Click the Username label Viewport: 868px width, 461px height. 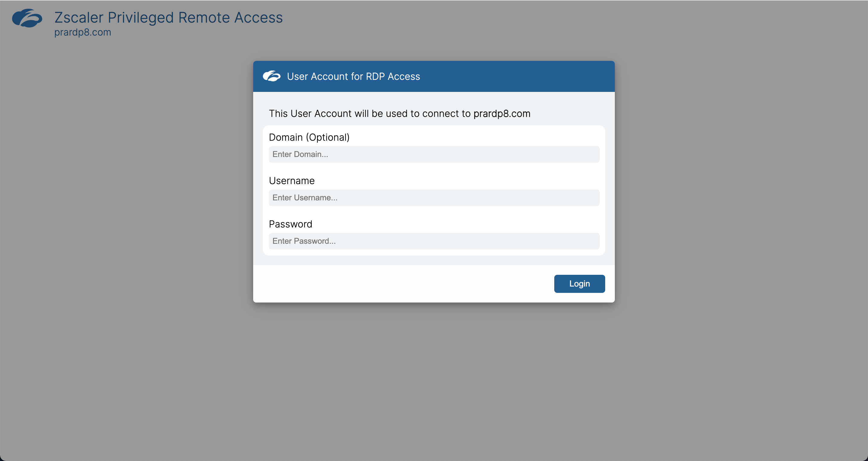291,180
